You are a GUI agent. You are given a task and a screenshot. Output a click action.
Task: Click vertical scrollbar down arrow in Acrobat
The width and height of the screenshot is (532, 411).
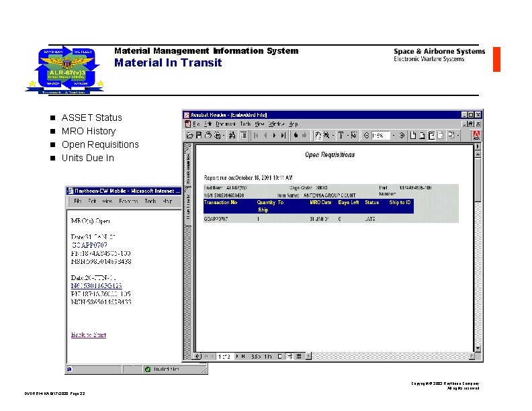tap(478, 349)
